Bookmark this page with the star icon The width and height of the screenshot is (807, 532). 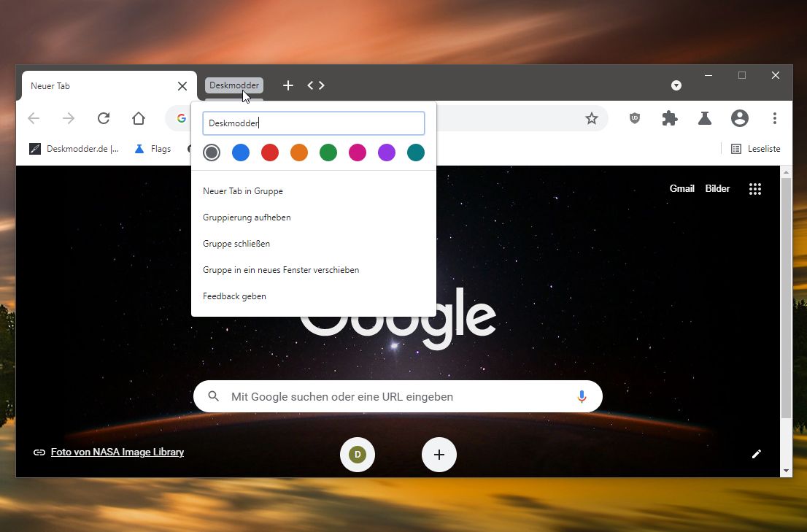click(x=591, y=118)
